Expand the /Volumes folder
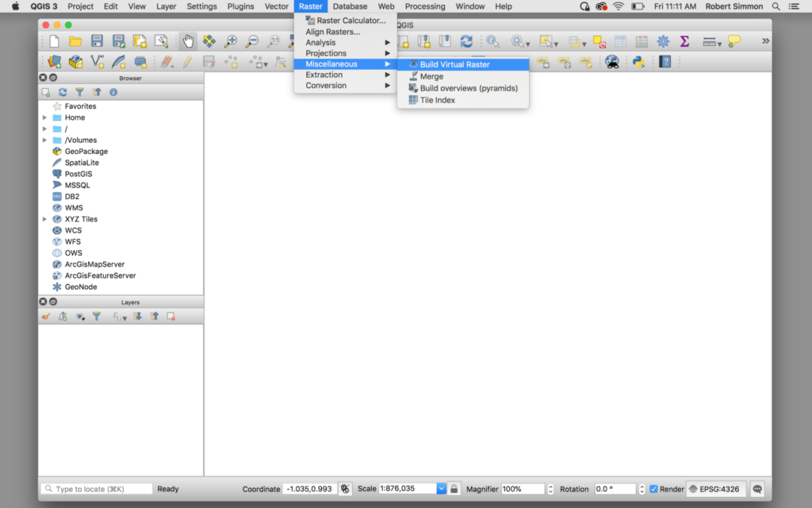 point(45,140)
